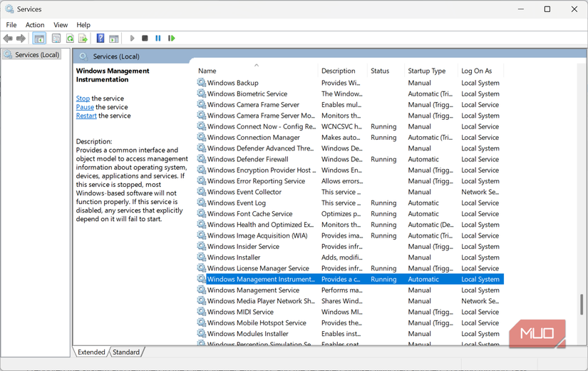The width and height of the screenshot is (588, 371).
Task: Click the vertical scrollbar thumb of services list
Action: tap(582, 305)
